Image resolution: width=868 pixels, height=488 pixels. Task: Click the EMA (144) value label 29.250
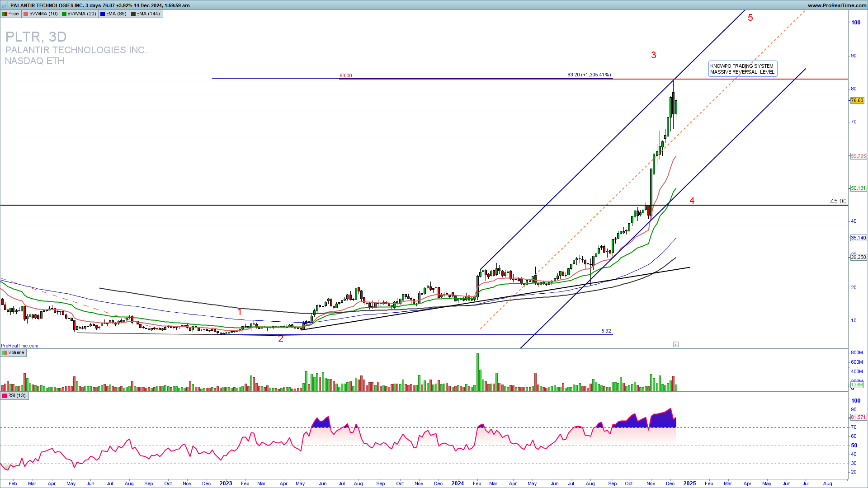[x=859, y=258]
